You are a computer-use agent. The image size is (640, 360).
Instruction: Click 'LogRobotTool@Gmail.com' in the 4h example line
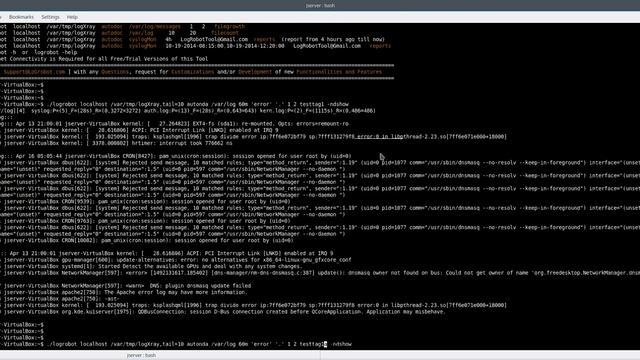click(x=214, y=40)
